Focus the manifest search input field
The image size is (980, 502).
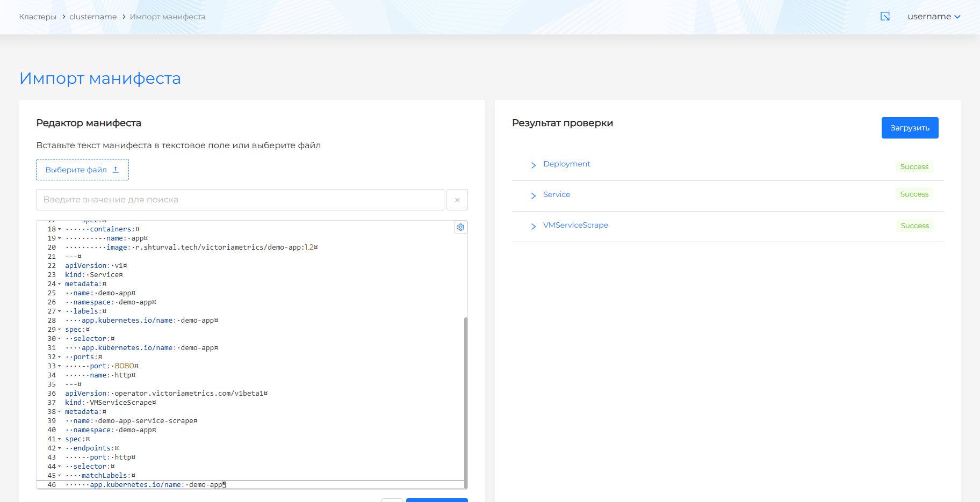coord(240,200)
